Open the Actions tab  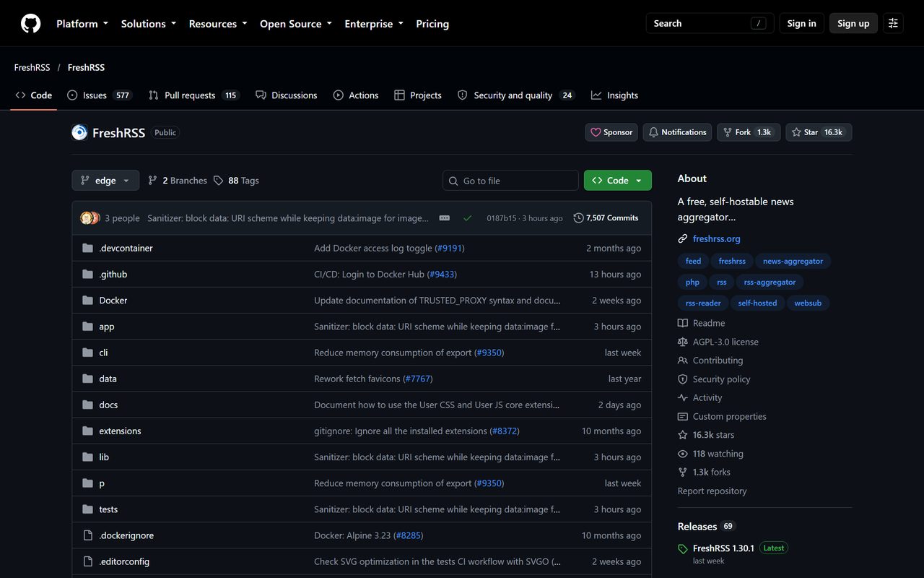(x=356, y=95)
